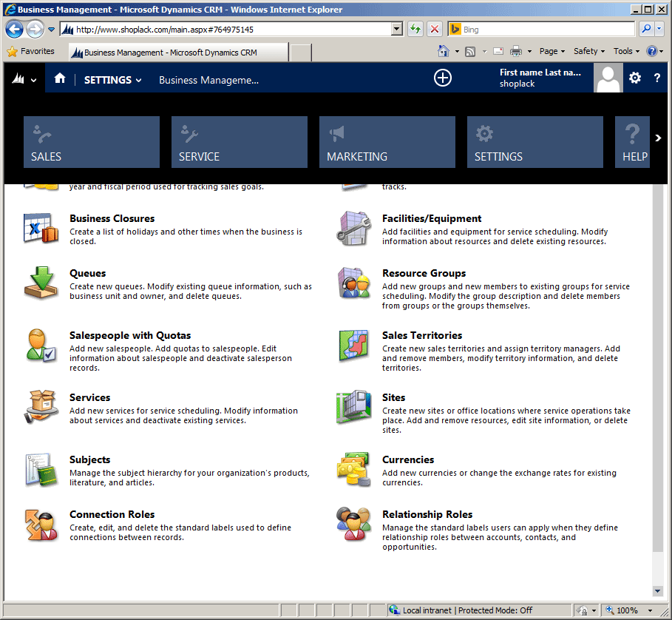Open the Internet Explorer Help icon
Image resolution: width=672 pixels, height=620 pixels.
[652, 52]
